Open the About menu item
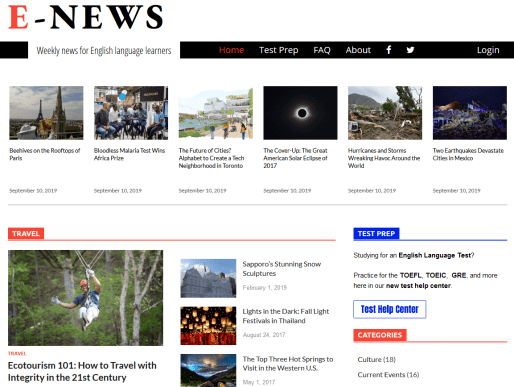 click(x=358, y=50)
